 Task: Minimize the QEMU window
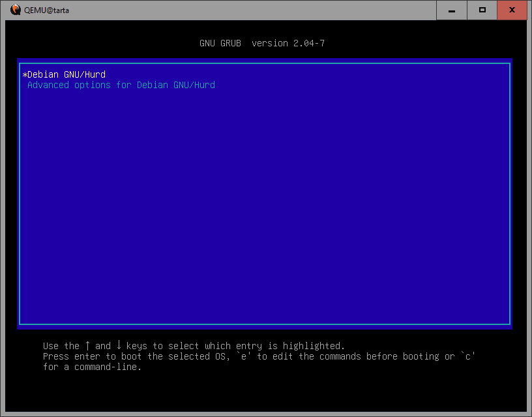click(453, 10)
